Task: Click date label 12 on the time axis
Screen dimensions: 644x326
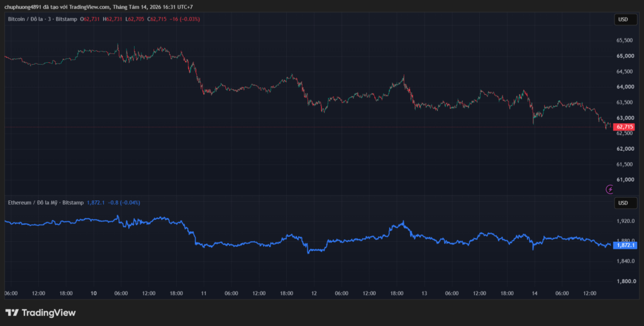Action: 314,293
